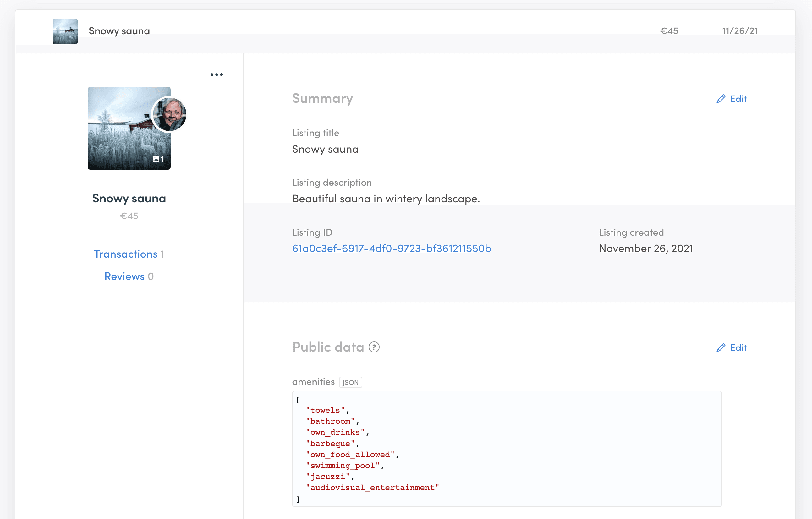Click the Public data Edit link
Viewport: 812px width, 519px height.
738,348
